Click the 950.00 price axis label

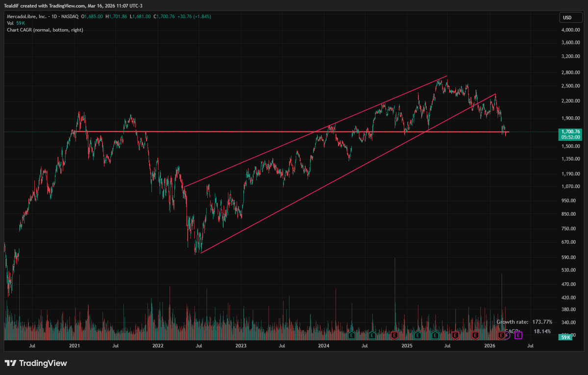click(x=568, y=200)
